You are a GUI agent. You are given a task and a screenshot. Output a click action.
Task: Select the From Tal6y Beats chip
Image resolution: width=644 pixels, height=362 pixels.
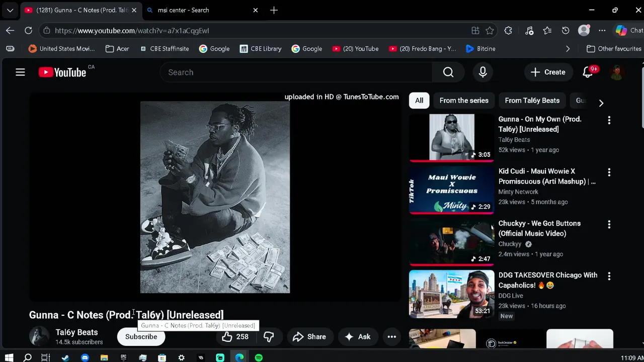click(532, 101)
